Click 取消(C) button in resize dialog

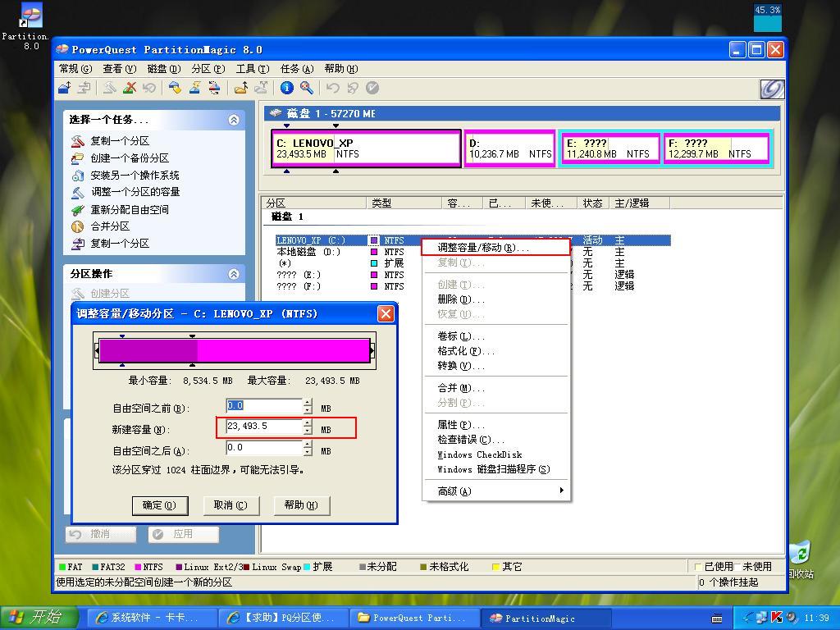(231, 505)
